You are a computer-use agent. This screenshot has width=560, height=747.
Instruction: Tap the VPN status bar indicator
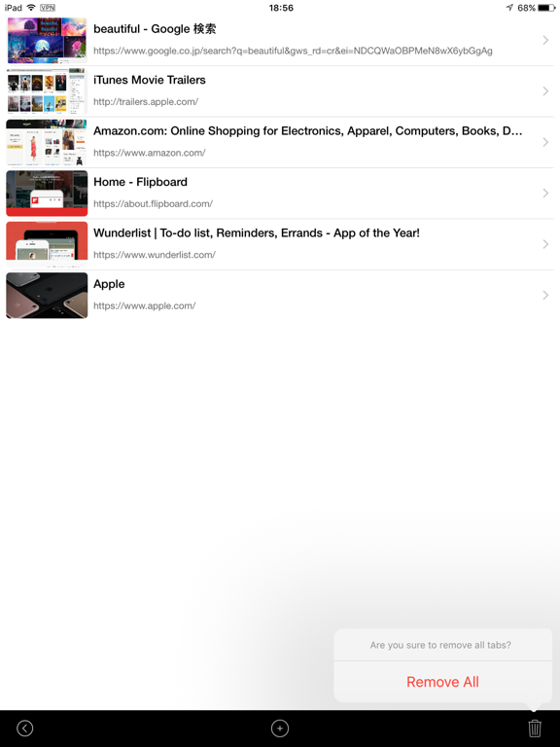tap(47, 8)
